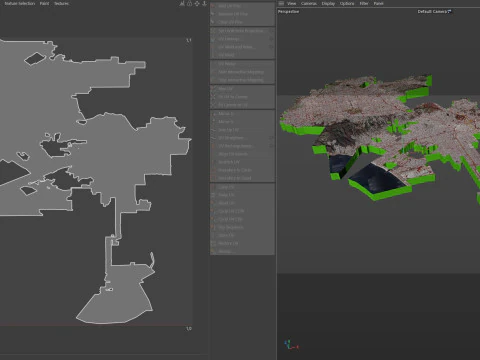This screenshot has height=360, width=480.
Task: Select Fit UV to Canvas
Action: tap(242, 97)
